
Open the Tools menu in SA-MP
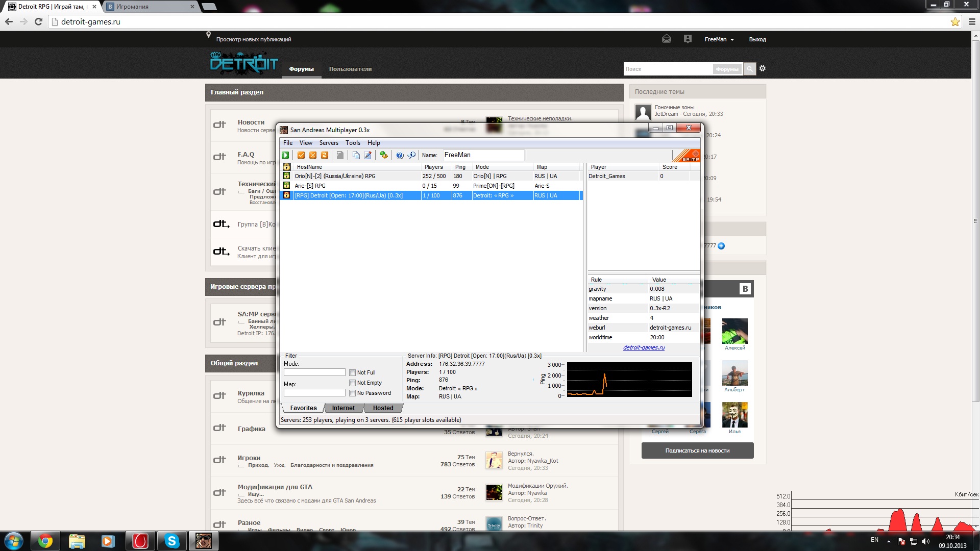(x=353, y=143)
